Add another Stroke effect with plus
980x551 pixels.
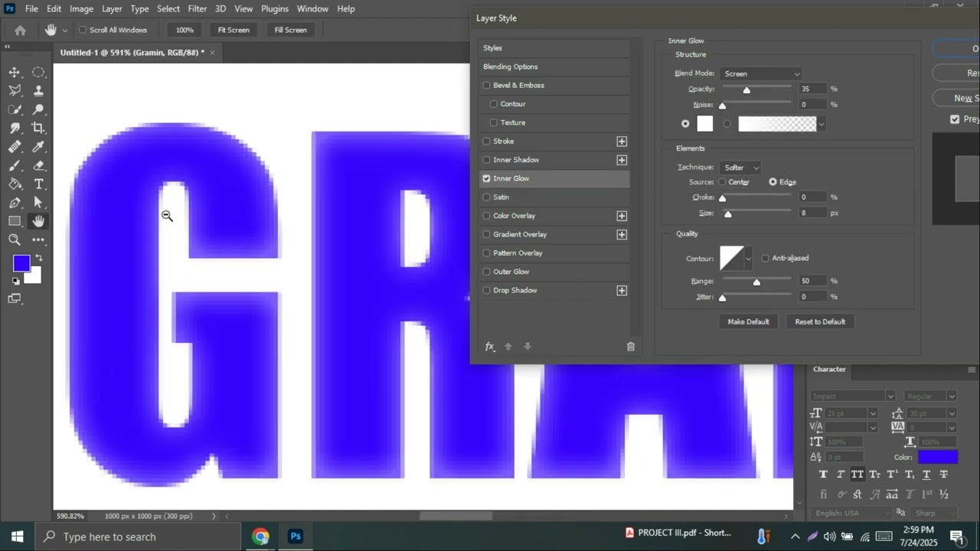point(622,142)
